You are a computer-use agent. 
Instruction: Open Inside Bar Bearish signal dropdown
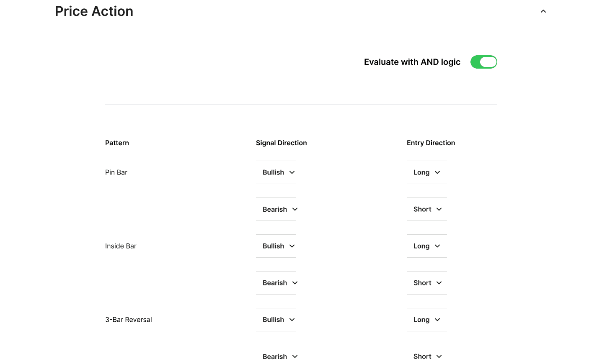[x=280, y=283]
